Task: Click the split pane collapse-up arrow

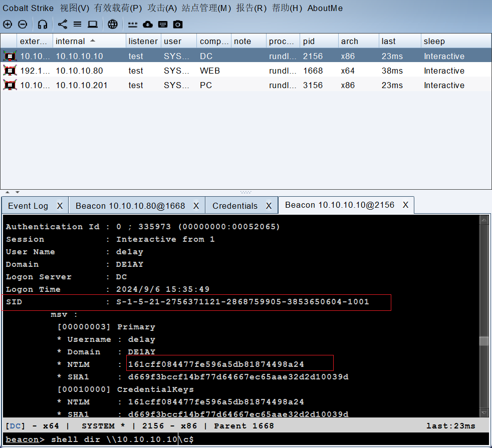Action: (8, 192)
